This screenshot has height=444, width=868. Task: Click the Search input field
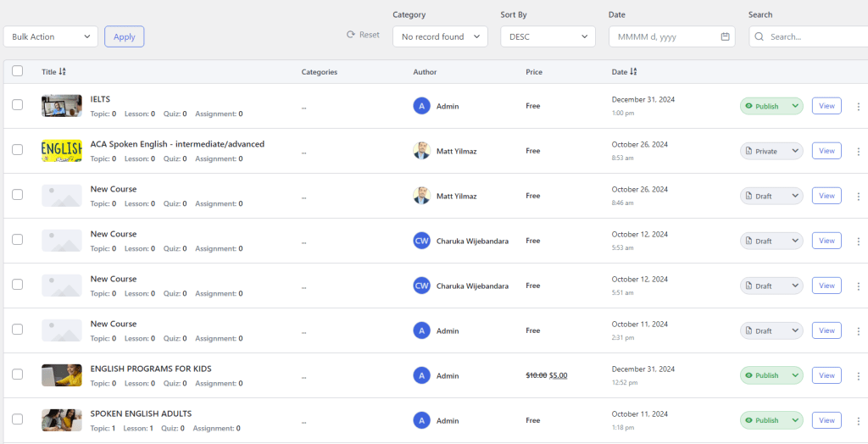click(x=814, y=36)
